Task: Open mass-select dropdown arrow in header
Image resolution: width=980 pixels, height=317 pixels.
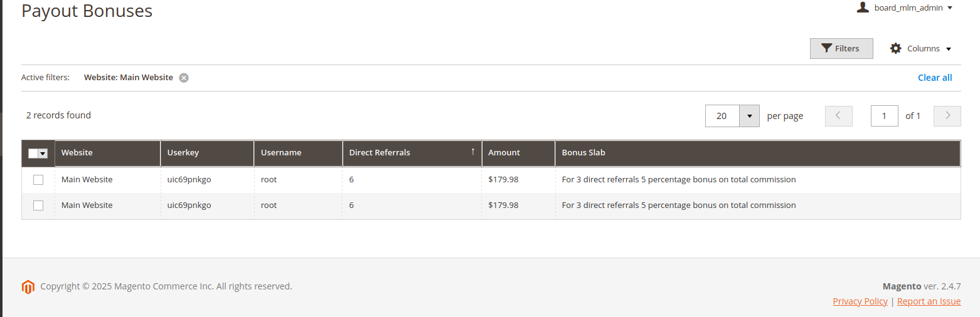Action: click(43, 153)
